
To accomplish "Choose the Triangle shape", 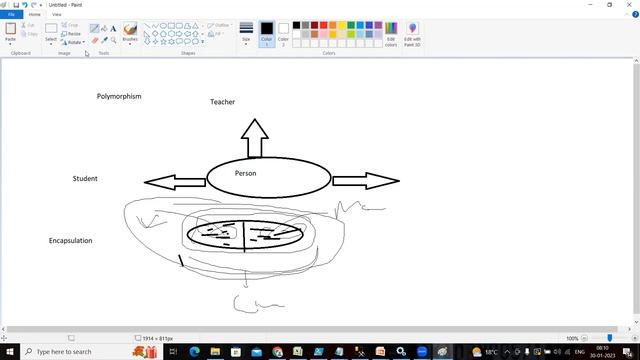I will coord(195,26).
